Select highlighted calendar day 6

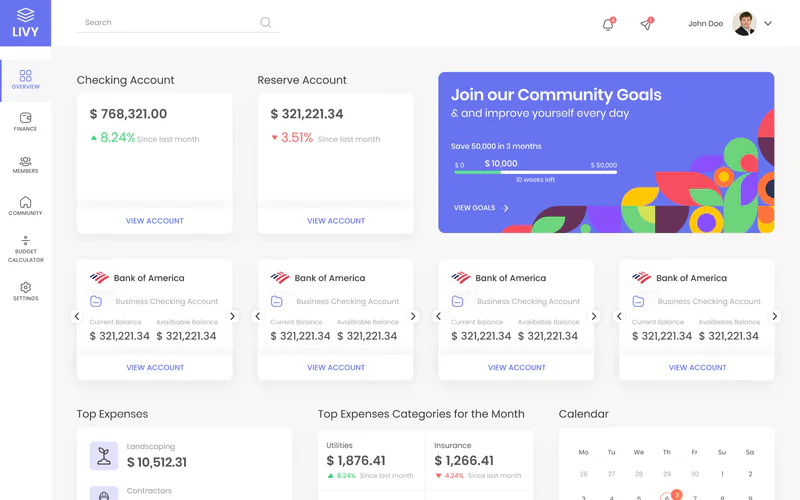coord(667,497)
